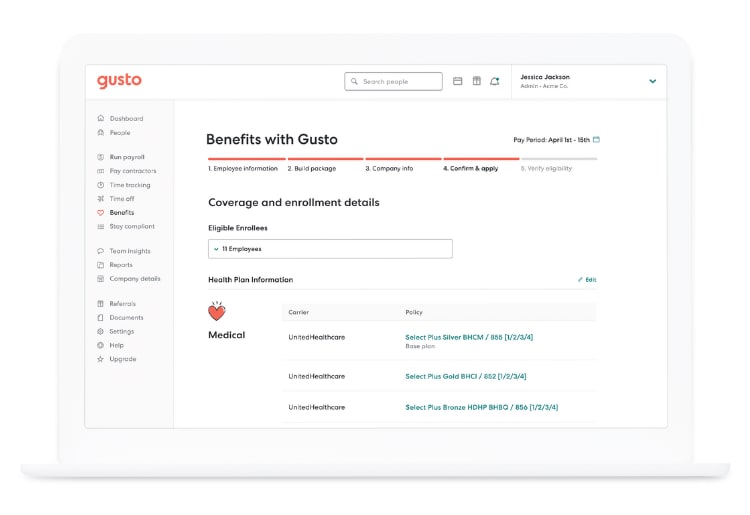The height and width of the screenshot is (515, 750).
Task: Open Stay compliant in sidebar
Action: click(x=132, y=227)
